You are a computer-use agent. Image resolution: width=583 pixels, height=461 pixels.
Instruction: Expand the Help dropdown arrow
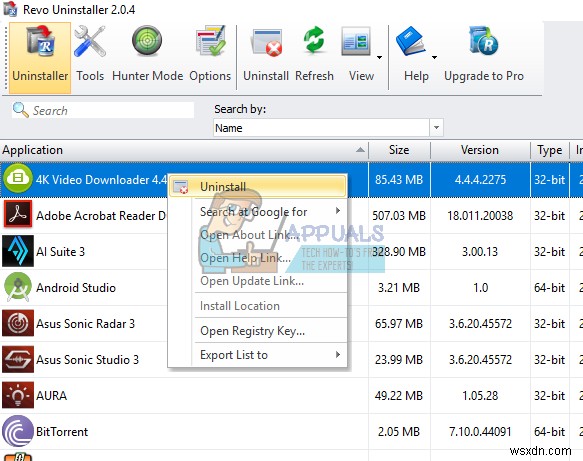(434, 57)
